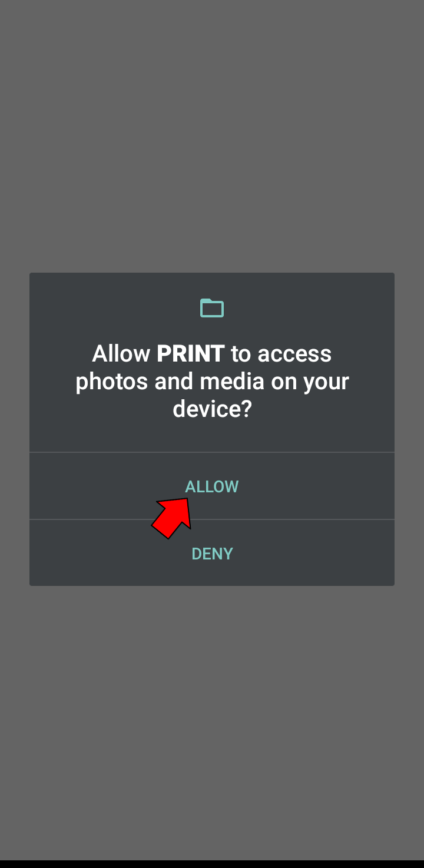Tap the dimmed area above the dialog
This screenshot has width=424, height=868.
tap(212, 135)
